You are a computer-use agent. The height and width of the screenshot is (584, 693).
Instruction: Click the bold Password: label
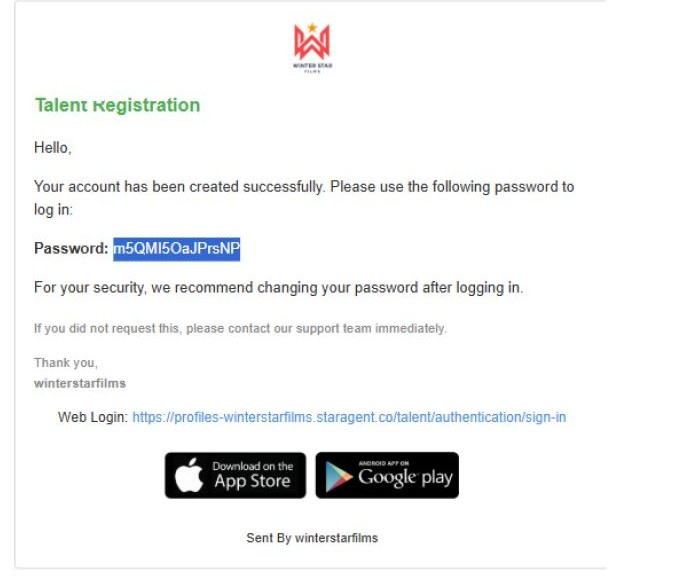coord(71,248)
